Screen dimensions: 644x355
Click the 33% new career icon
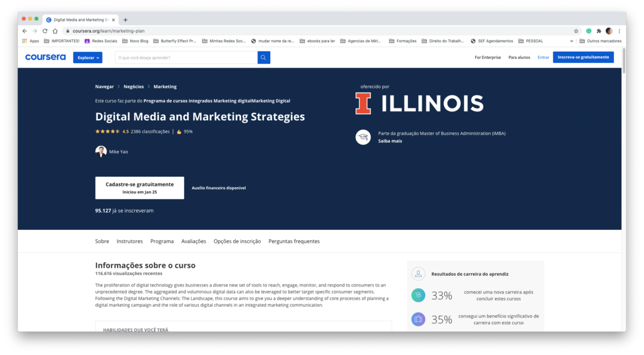(418, 295)
